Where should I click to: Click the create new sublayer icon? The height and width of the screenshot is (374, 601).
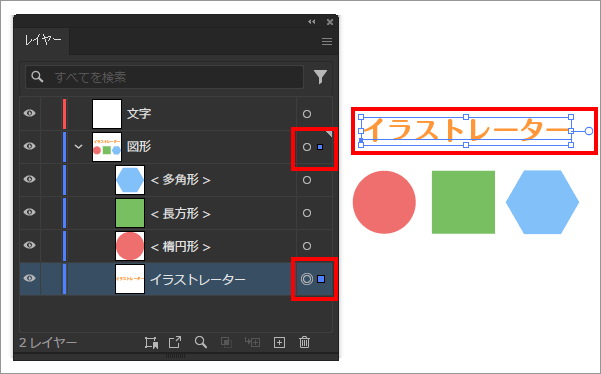coord(252,342)
